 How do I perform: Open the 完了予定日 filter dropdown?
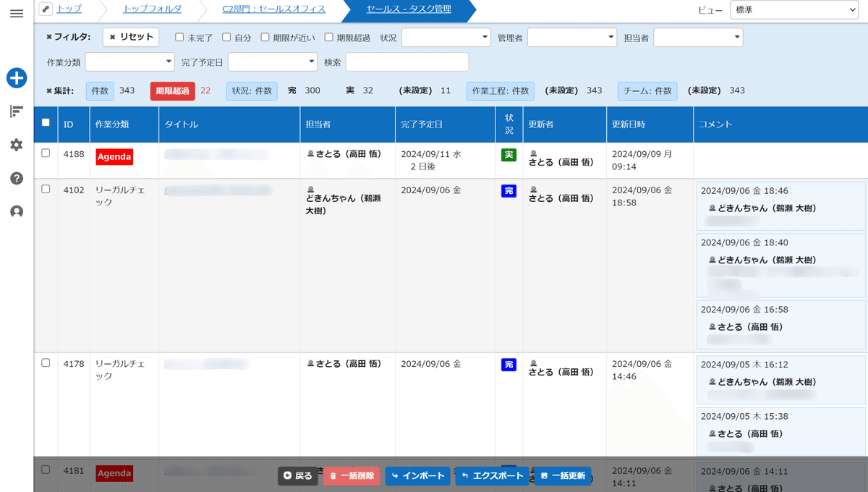273,62
